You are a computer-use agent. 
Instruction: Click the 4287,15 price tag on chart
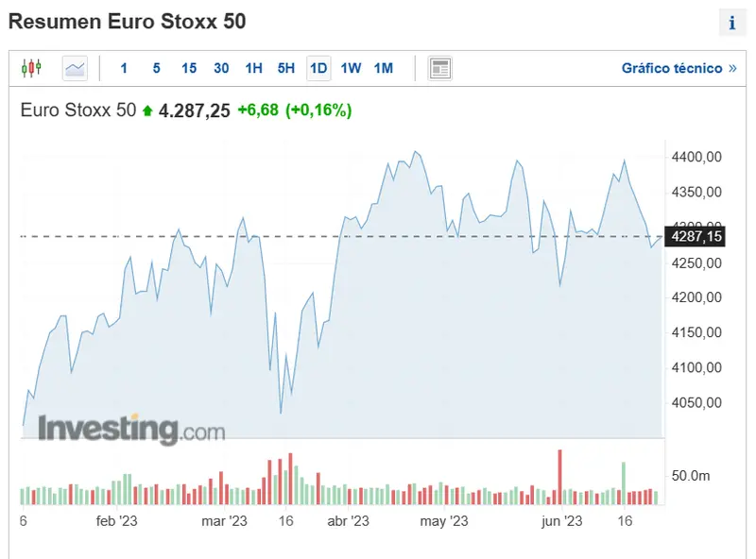point(695,237)
